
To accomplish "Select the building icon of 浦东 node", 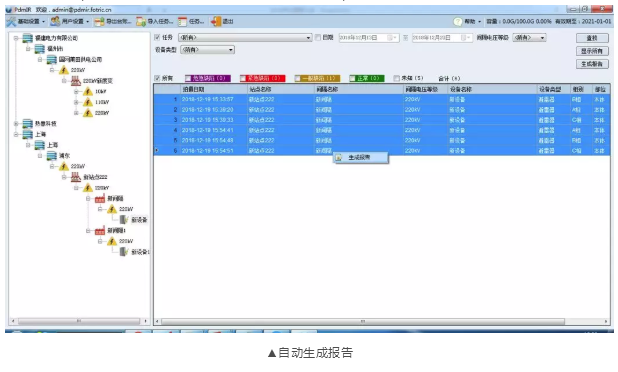I will pos(52,156).
